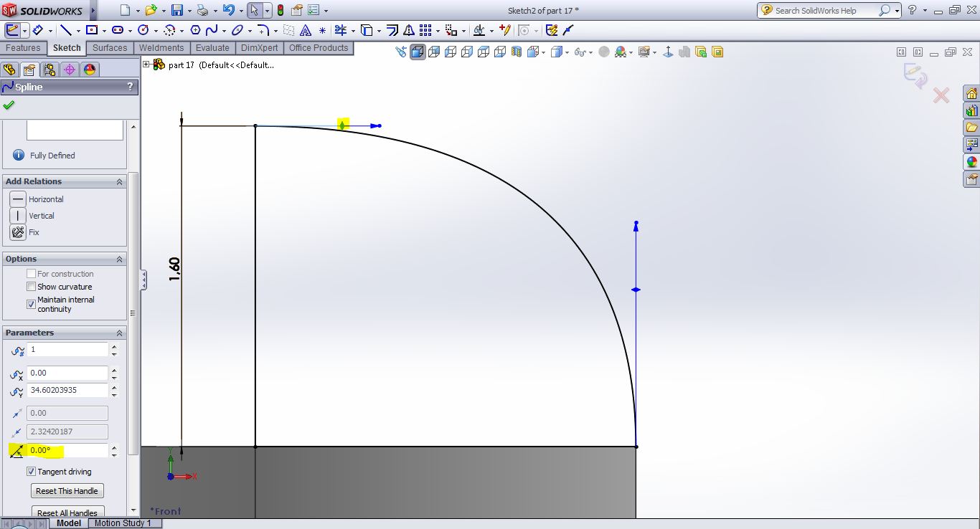Image resolution: width=980 pixels, height=529 pixels.
Task: Click Reset This Handle button
Action: tap(67, 491)
